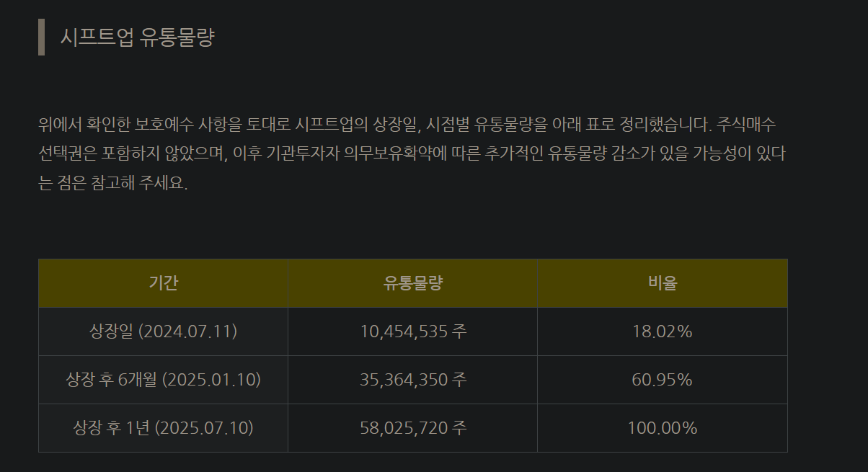Click the '상장 후 1년 (2025.07.10)' cell
Viewport: 868px width, 472px height.
point(163,428)
